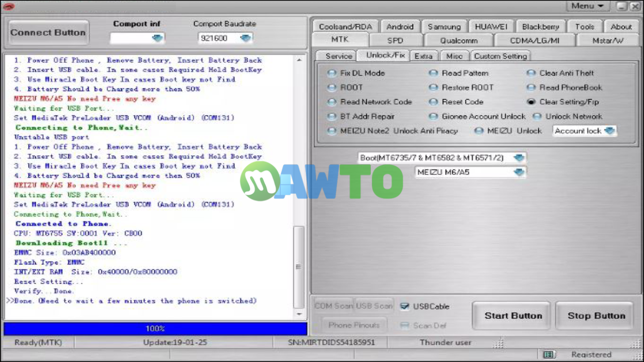This screenshot has height=362, width=644.
Task: Switch to the Blackberry tab
Action: coord(540,27)
